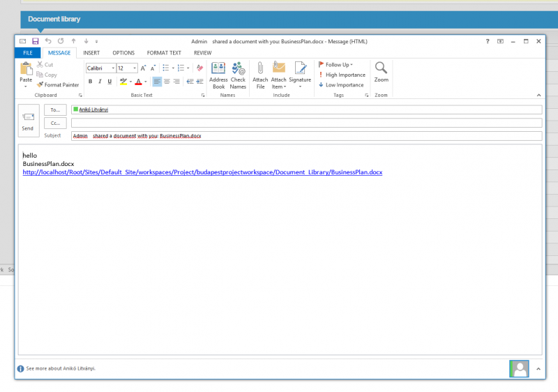Click contact photo in people pane
Image resolution: width=558 pixels, height=392 pixels.
(x=519, y=368)
